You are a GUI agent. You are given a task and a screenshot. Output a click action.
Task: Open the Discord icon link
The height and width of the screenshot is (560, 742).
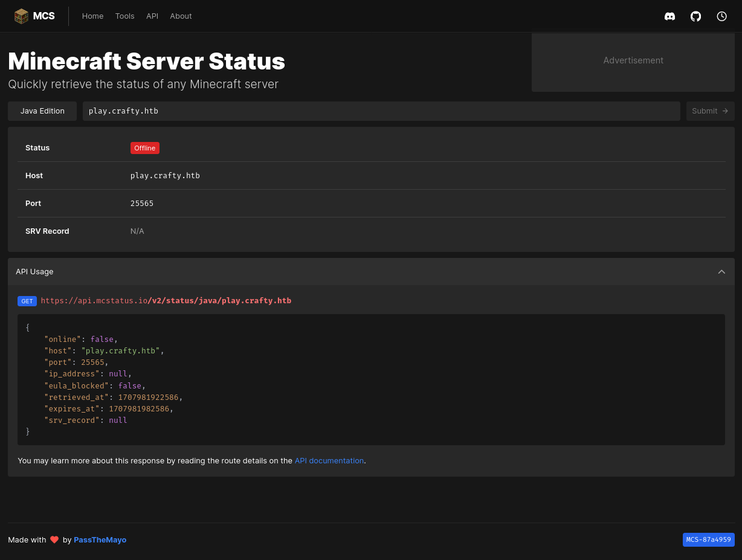[x=669, y=16]
